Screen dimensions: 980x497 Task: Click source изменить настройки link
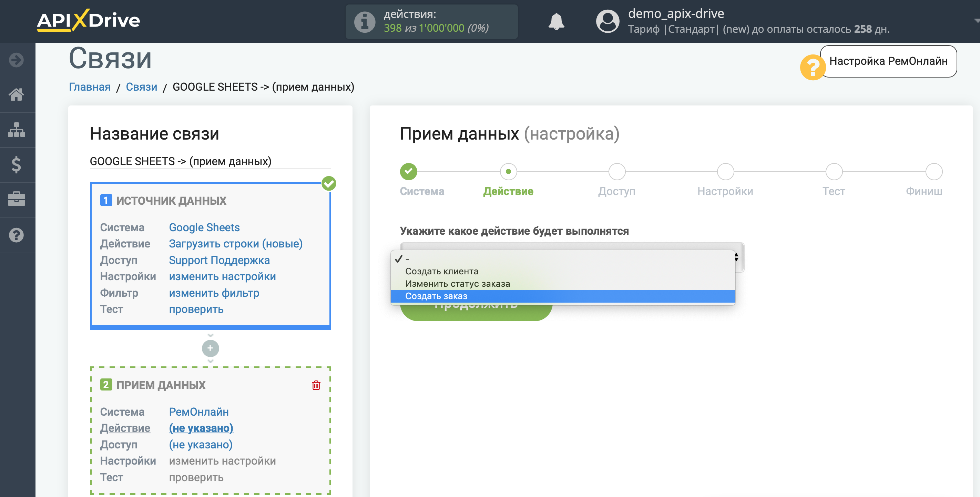222,277
